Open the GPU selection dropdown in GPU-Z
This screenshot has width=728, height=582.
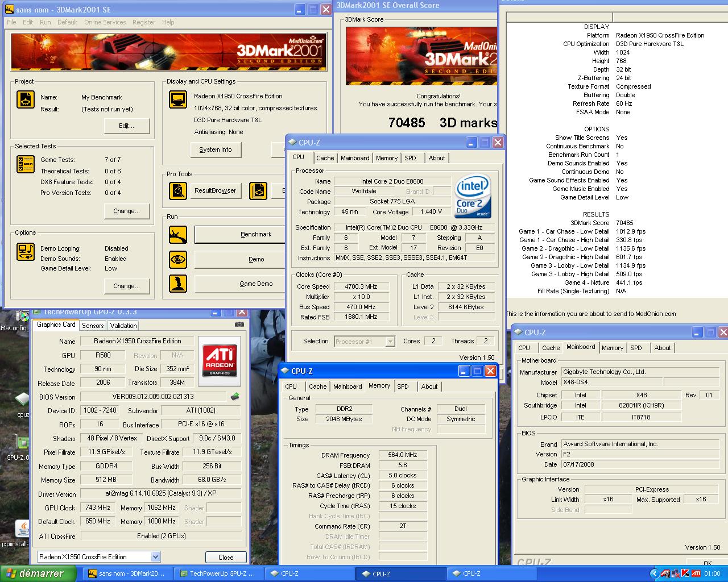point(155,557)
